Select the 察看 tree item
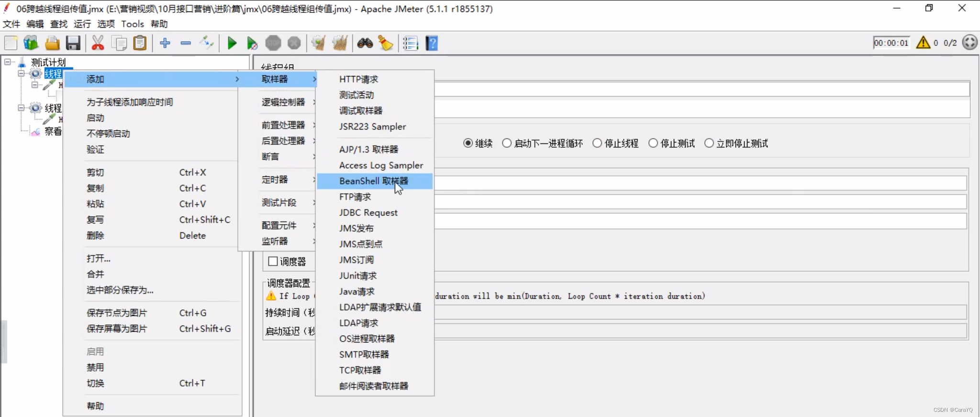 pyautogui.click(x=53, y=132)
